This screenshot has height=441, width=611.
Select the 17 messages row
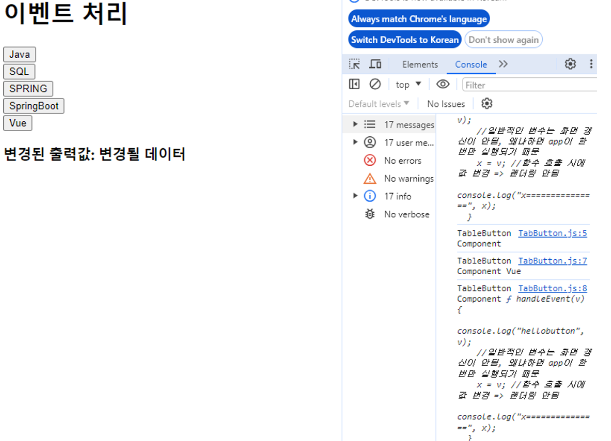tap(390, 125)
